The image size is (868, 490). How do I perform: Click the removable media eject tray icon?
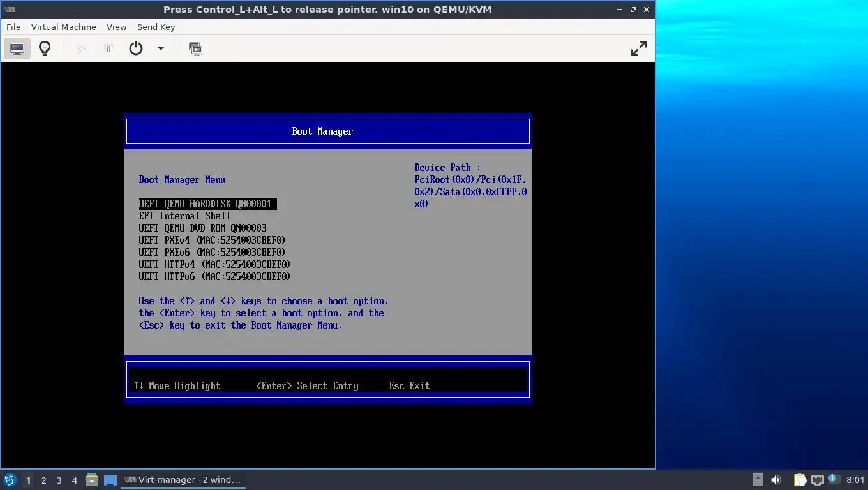pyautogui.click(x=758, y=480)
